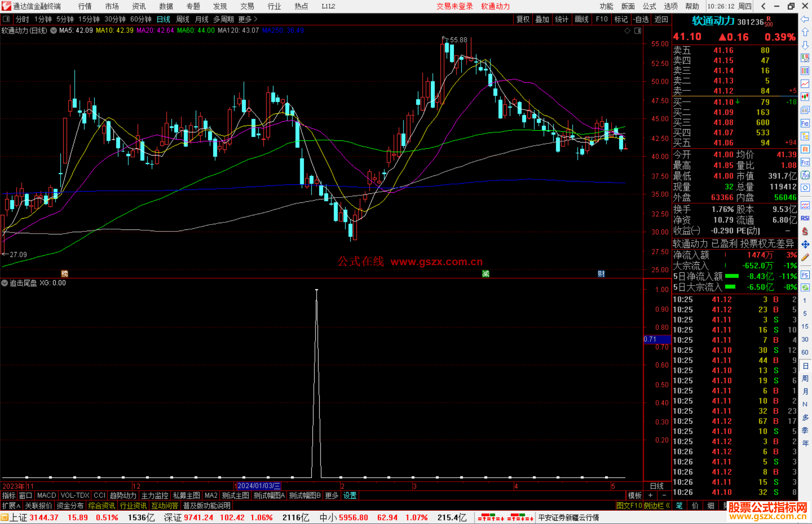Click the four-way move arrows icon
This screenshot has height=524, width=812.
pyautogui.click(x=805, y=245)
